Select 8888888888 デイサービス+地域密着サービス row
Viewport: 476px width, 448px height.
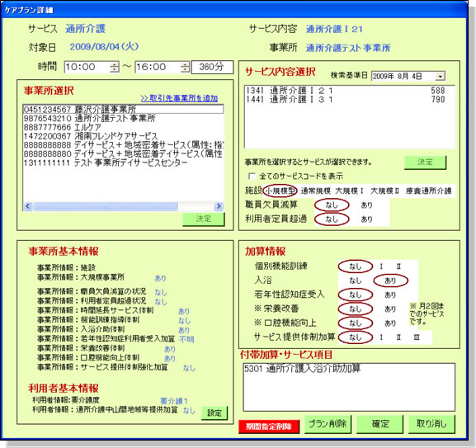tap(123, 144)
